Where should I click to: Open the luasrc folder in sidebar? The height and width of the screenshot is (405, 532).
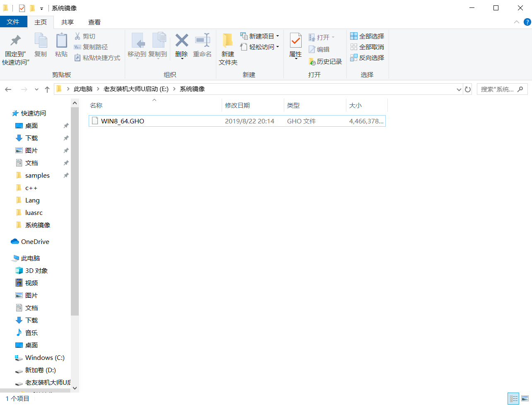pos(34,213)
